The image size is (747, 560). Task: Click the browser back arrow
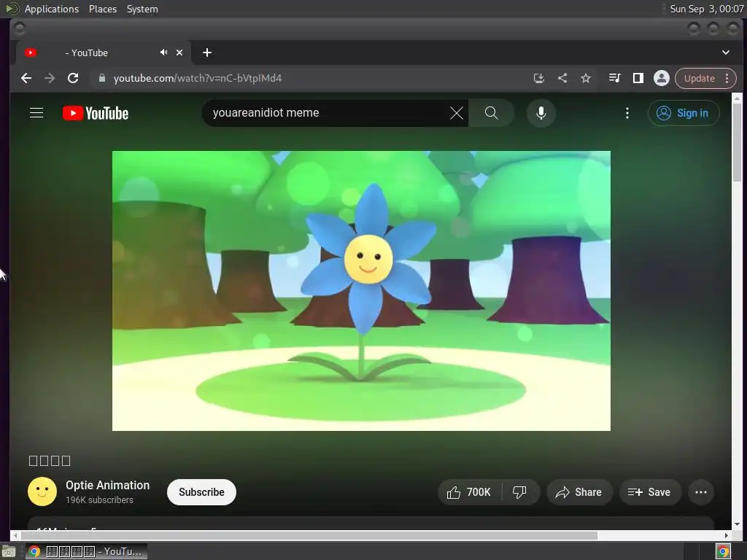coord(26,78)
